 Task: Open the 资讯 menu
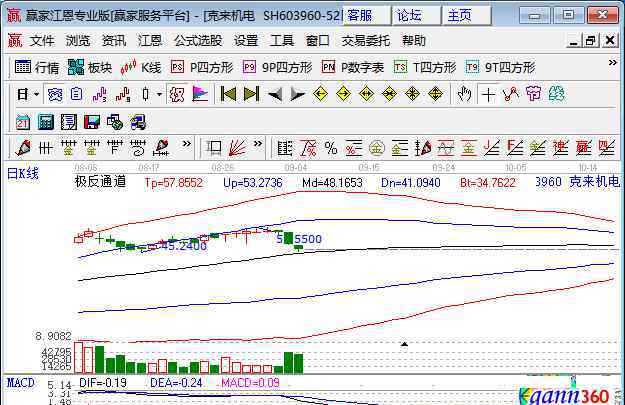[x=114, y=41]
